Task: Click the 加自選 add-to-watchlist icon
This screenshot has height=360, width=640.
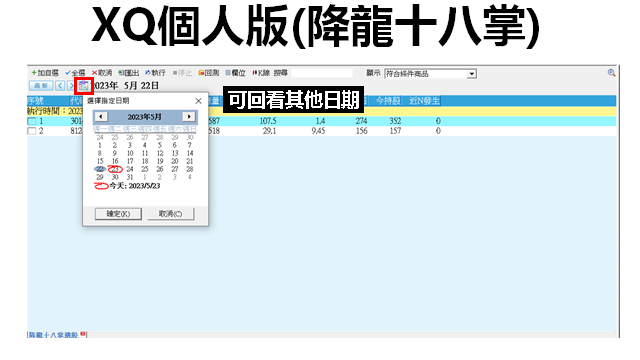Action: pyautogui.click(x=34, y=73)
